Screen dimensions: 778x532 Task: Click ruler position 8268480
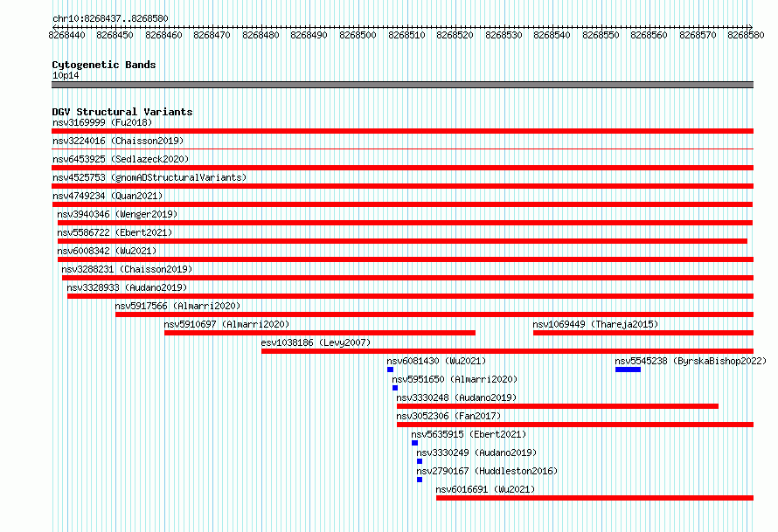click(260, 35)
